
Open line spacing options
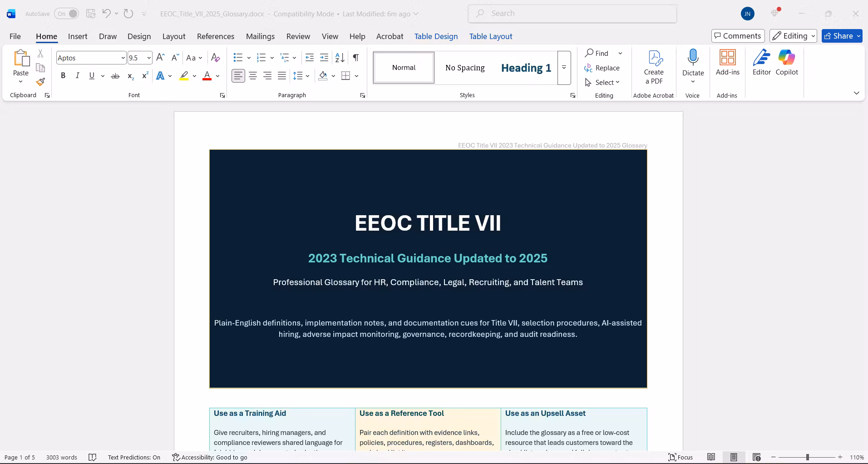(301, 76)
